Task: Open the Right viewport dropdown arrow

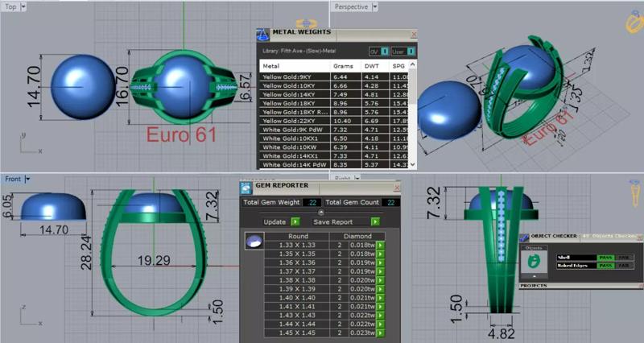Action: click(x=357, y=178)
